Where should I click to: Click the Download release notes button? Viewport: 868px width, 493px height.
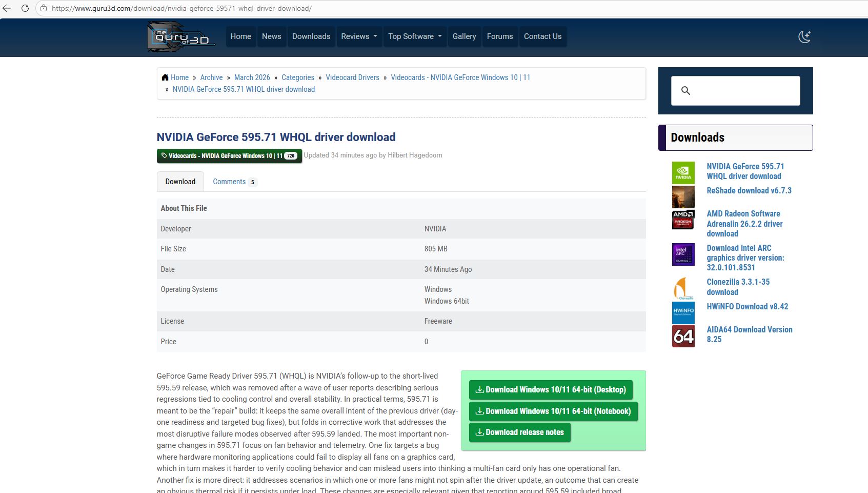(519, 432)
